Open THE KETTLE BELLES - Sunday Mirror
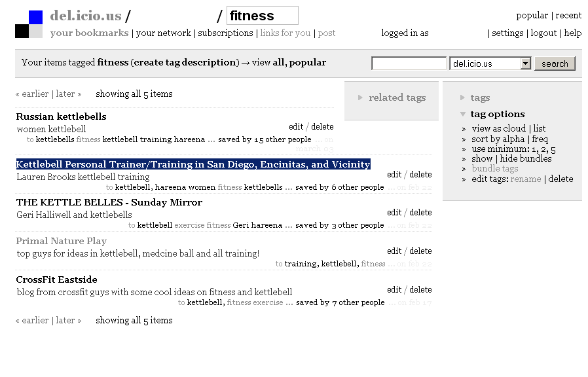588x377 pixels. [109, 202]
